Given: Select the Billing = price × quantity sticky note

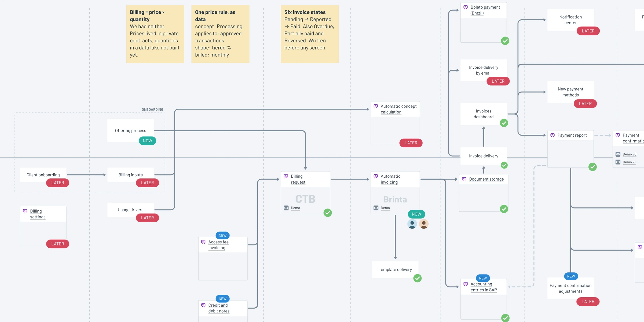Looking at the screenshot, I should click(155, 34).
